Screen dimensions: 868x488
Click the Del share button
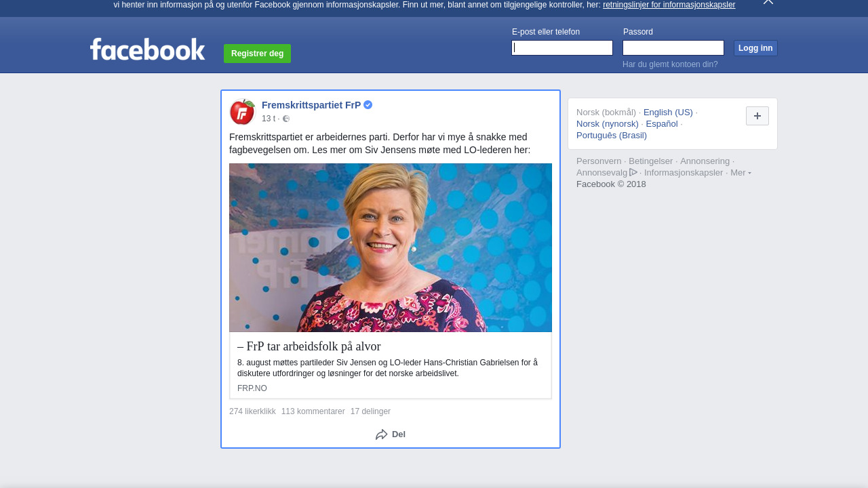(x=391, y=434)
